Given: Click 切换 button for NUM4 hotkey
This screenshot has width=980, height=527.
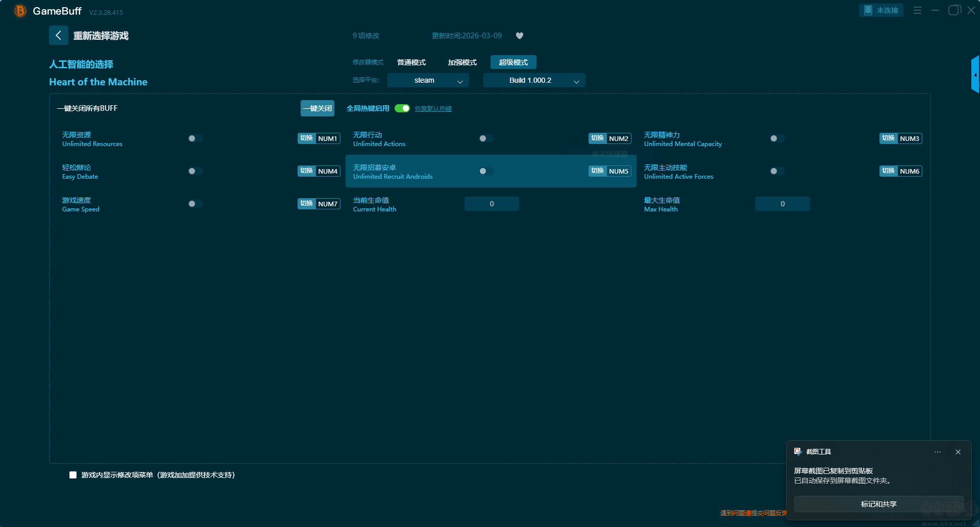Looking at the screenshot, I should pos(307,171).
